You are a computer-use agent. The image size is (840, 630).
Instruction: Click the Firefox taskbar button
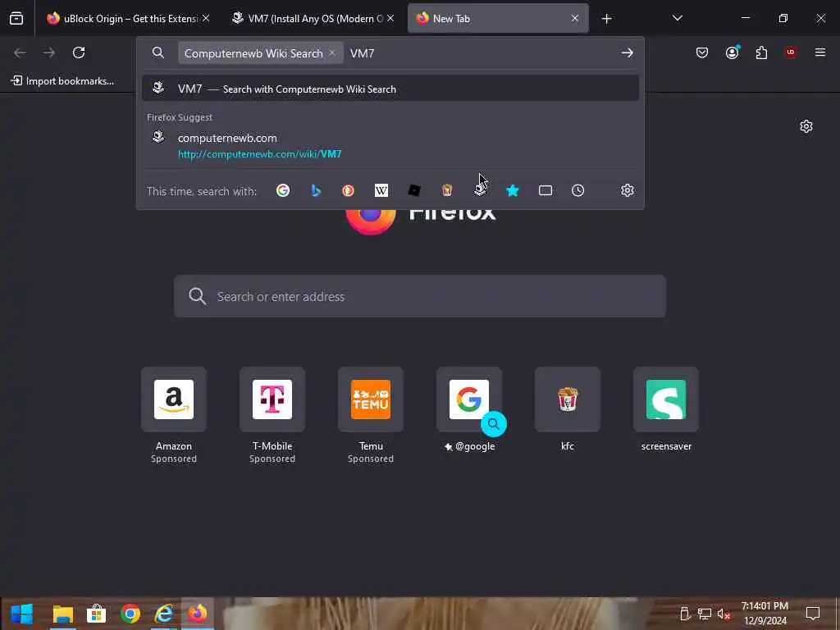pos(198,614)
